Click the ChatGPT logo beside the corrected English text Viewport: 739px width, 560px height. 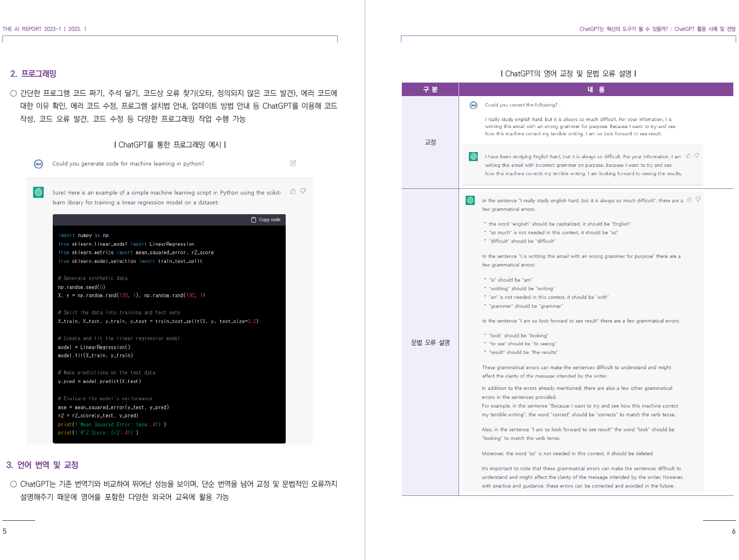pyautogui.click(x=473, y=157)
